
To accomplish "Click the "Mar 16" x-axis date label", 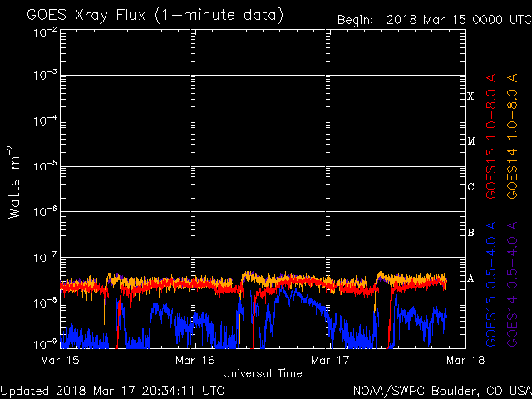I will click(x=195, y=360).
